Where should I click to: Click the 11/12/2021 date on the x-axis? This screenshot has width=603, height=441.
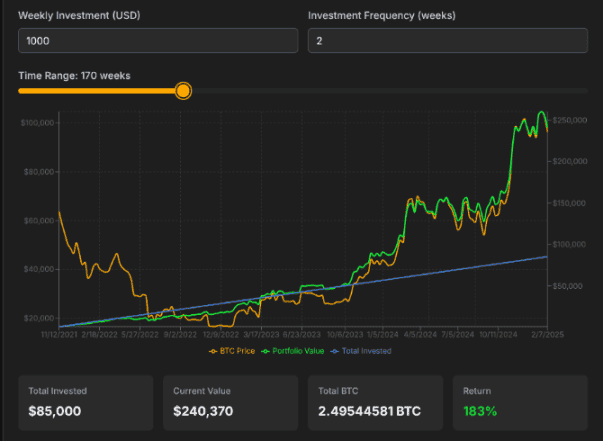pos(59,337)
